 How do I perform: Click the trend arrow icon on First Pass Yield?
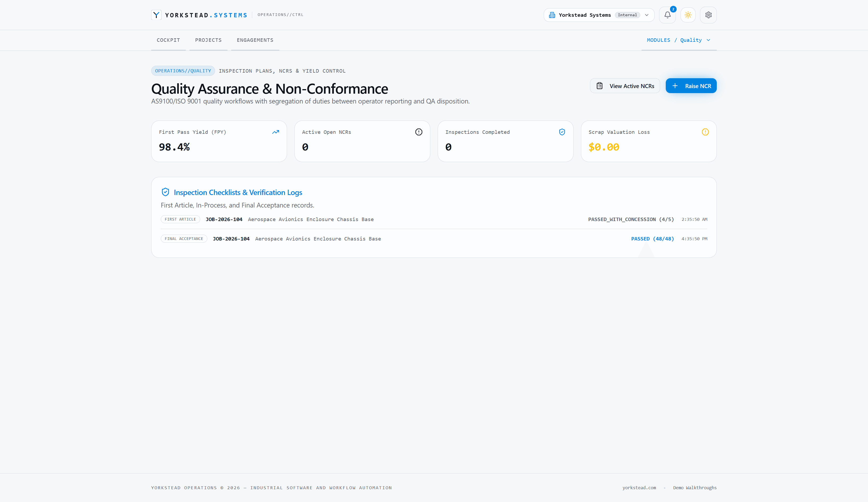click(x=276, y=132)
